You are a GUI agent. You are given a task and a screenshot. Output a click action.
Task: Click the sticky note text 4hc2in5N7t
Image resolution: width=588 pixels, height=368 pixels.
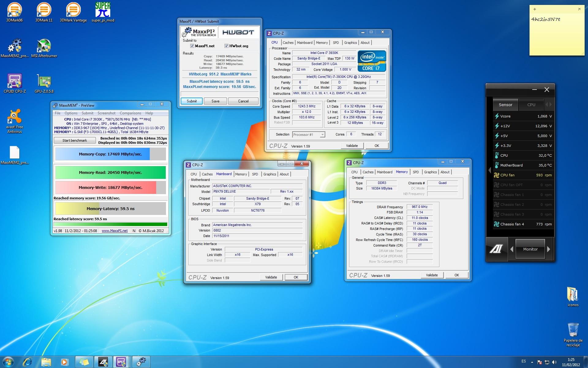point(546,19)
